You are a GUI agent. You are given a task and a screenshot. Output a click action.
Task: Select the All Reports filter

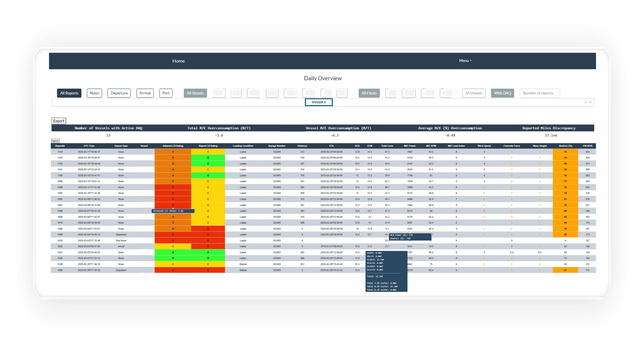[x=69, y=93]
